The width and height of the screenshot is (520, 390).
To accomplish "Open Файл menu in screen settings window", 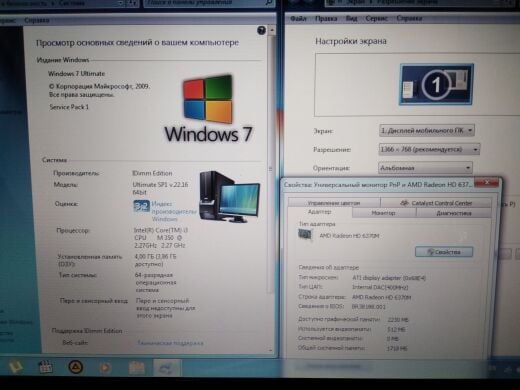I will 298,19.
